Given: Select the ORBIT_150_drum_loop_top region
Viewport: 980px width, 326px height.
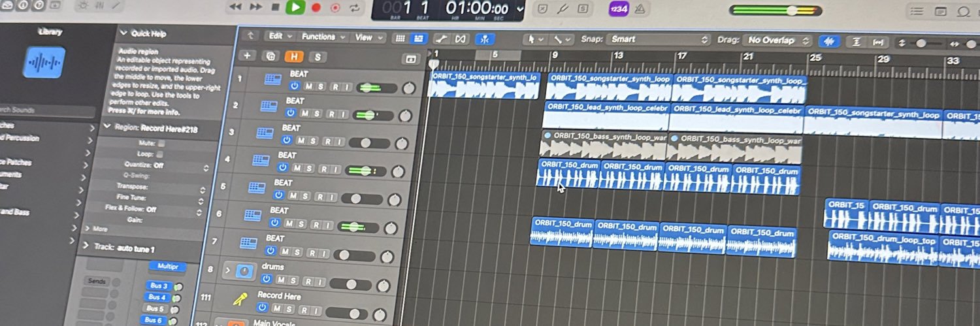Looking at the screenshot, I should (x=883, y=248).
